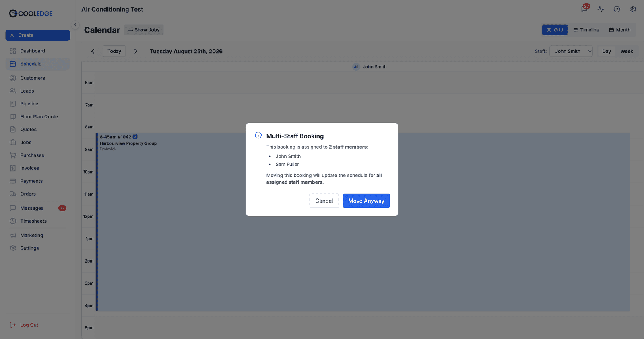The image size is (644, 339).
Task: Click the Timesheets clock icon
Action: (13, 221)
